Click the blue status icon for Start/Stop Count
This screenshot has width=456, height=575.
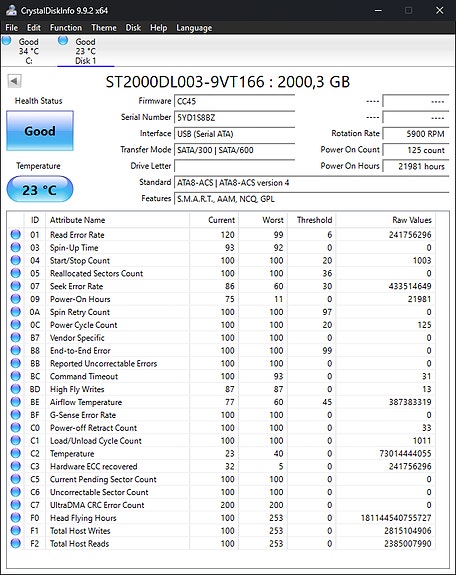click(x=16, y=260)
